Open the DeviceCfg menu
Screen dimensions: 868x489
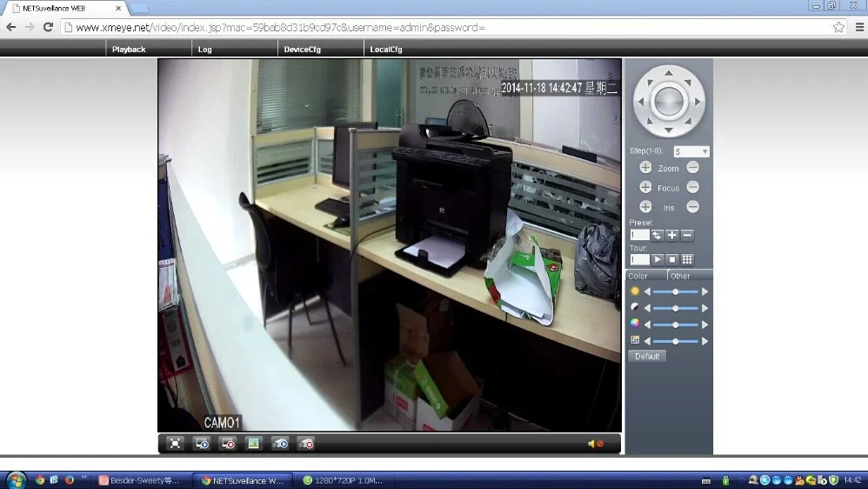click(303, 50)
